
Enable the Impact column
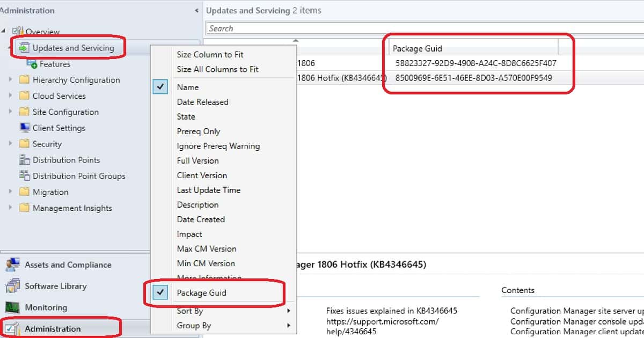pyautogui.click(x=189, y=234)
